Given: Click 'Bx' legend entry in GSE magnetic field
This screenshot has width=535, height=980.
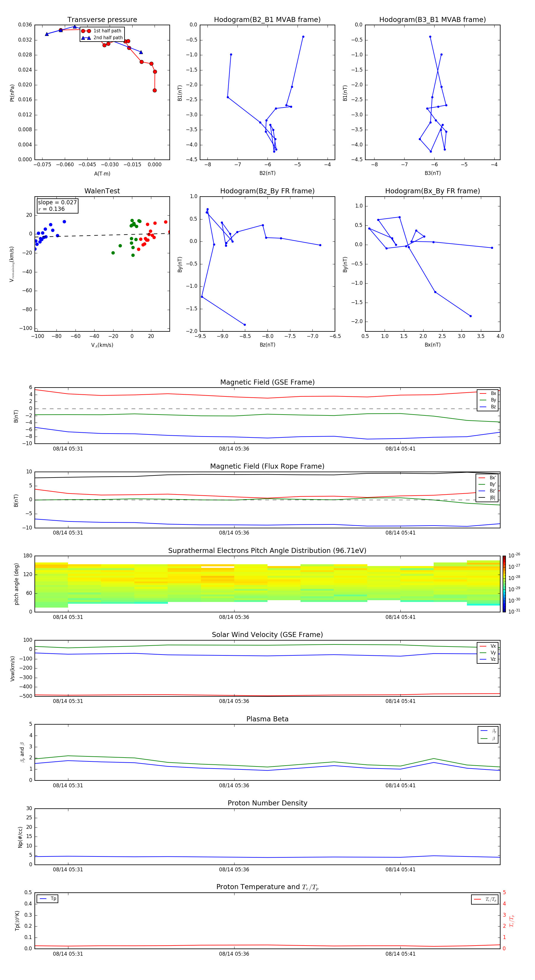Looking at the screenshot, I should coord(488,393).
